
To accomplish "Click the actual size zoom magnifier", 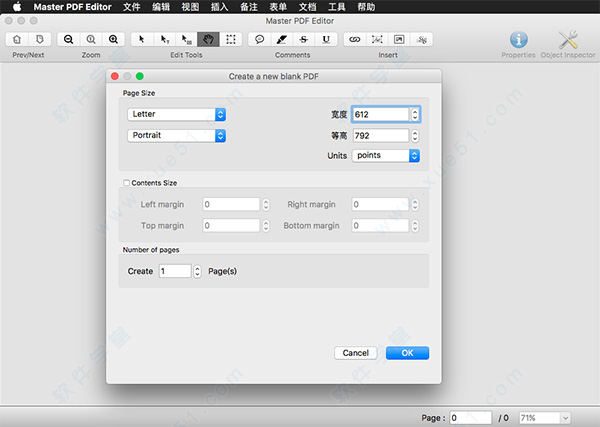I will point(91,39).
